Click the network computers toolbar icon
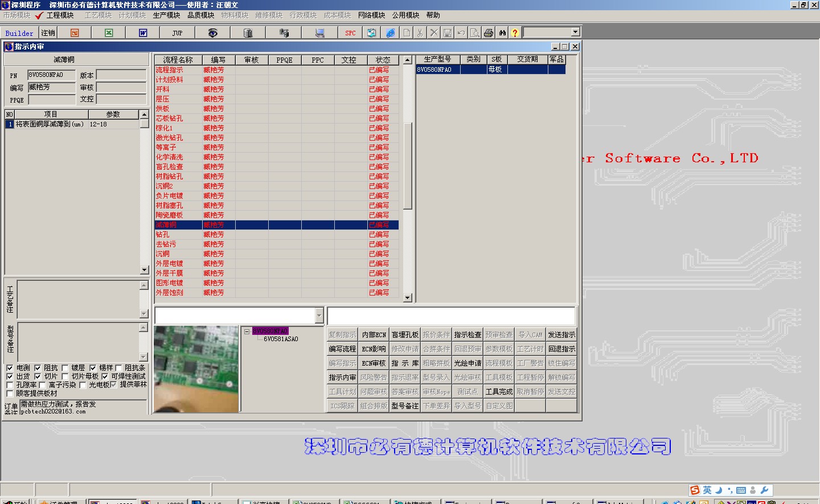The image size is (820, 504). [284, 33]
